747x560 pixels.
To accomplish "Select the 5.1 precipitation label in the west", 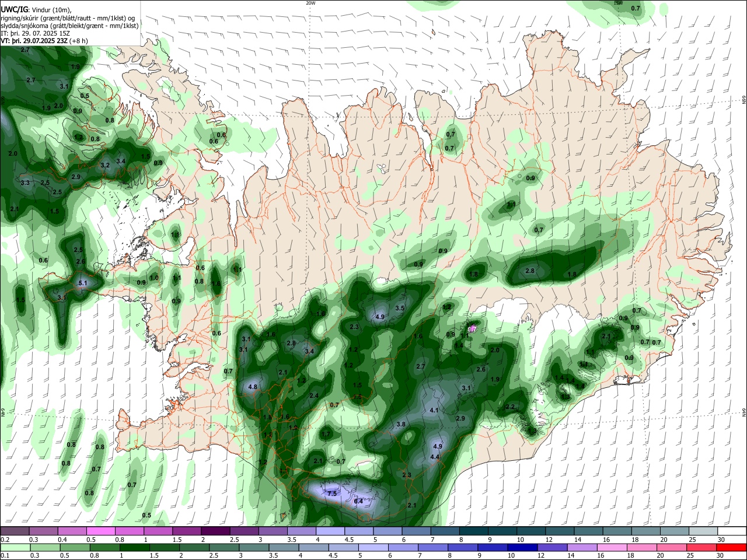I will click(x=82, y=283).
